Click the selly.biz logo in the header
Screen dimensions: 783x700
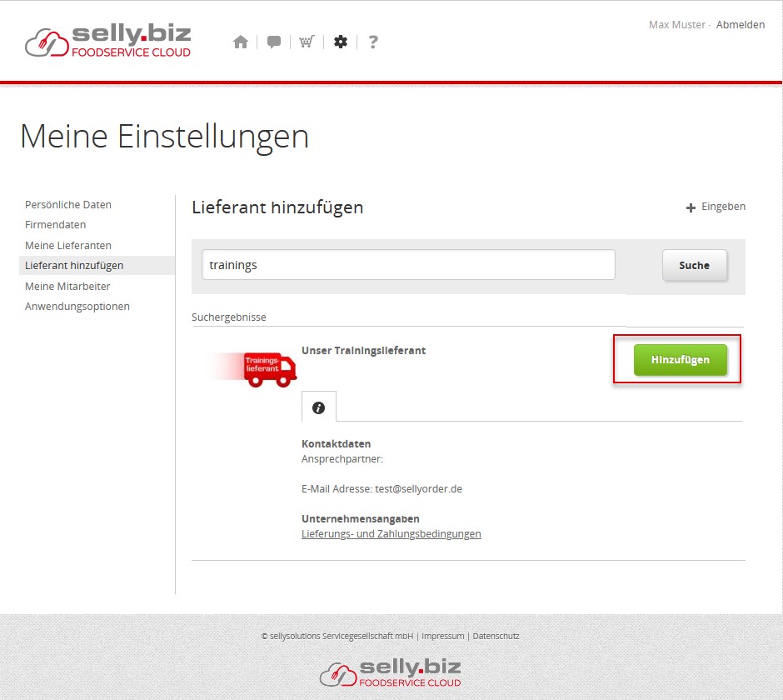tap(107, 41)
